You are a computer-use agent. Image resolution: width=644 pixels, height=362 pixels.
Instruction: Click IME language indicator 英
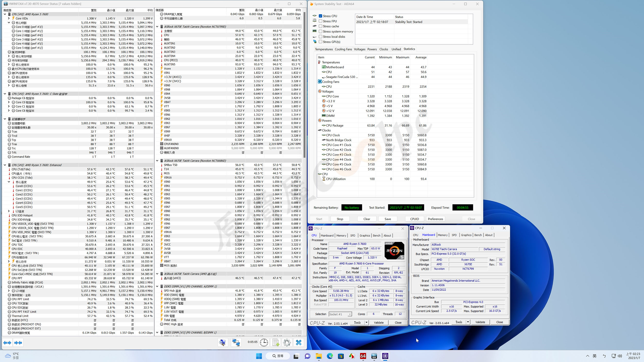pos(595,356)
